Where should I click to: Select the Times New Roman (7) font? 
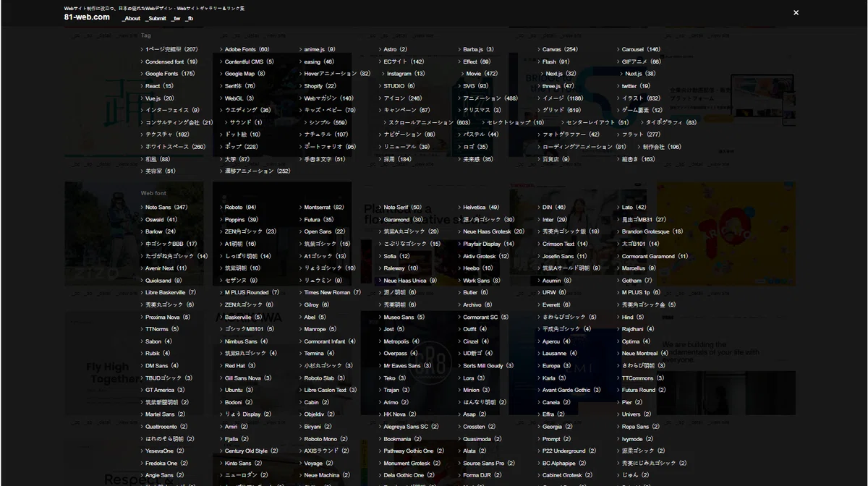tap(332, 293)
